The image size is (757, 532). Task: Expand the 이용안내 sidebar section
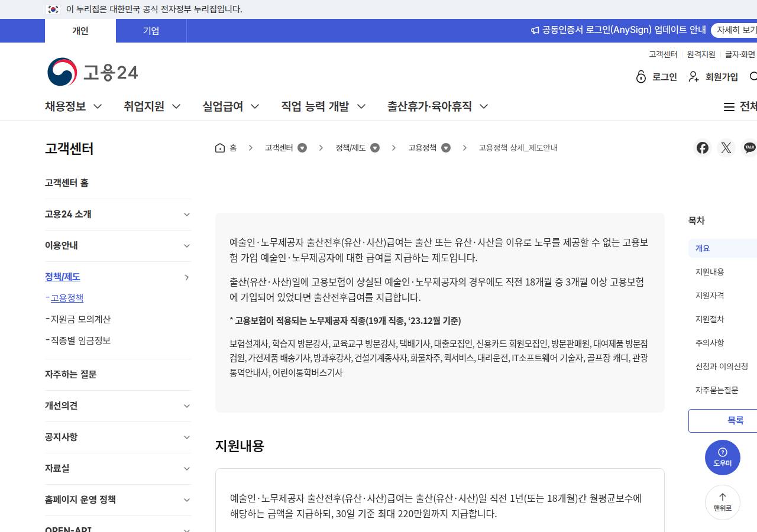(118, 246)
